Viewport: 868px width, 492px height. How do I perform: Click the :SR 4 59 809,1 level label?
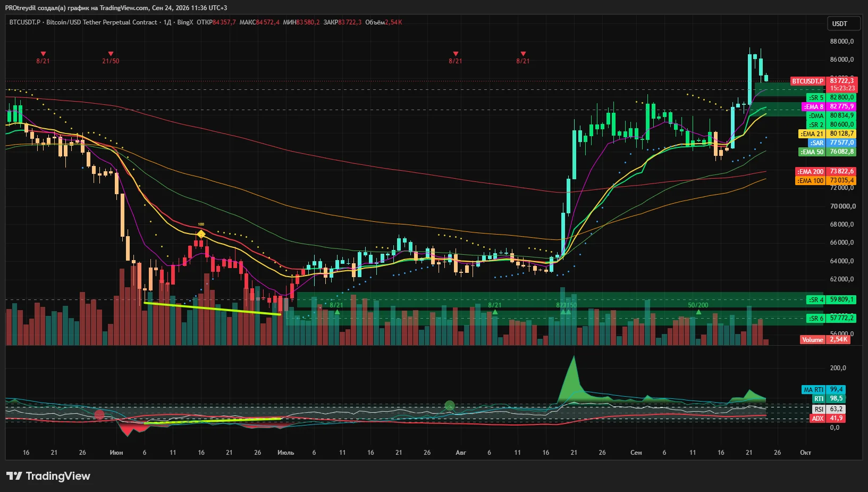click(831, 299)
